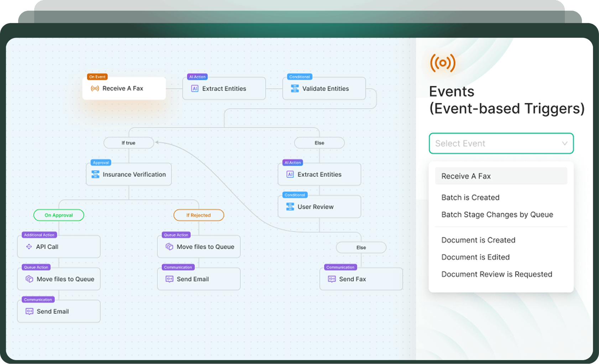Pick Document is Edited event option
This screenshot has width=599, height=364.
475,257
